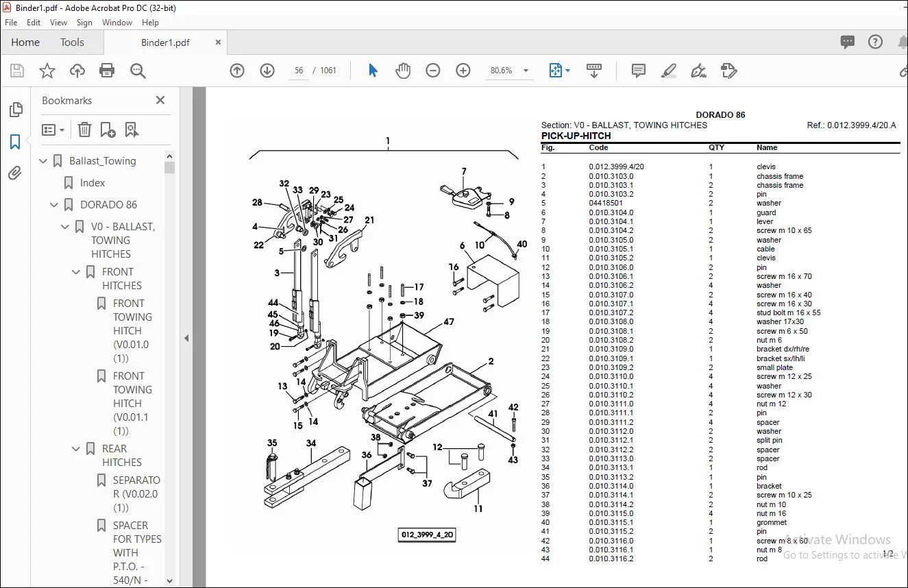The height and width of the screenshot is (588, 908).
Task: Choose the hand pan tool
Action: tap(403, 71)
